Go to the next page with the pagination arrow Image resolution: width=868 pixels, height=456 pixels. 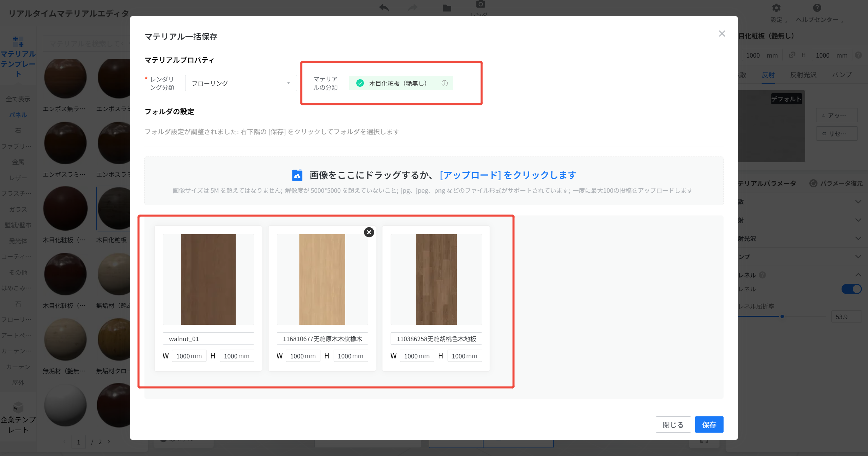pos(109,442)
